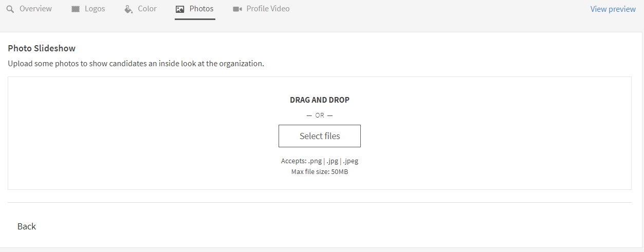Viewport: 644px width, 252px height.
Task: Switch to the Overview tab
Action: pyautogui.click(x=35, y=9)
